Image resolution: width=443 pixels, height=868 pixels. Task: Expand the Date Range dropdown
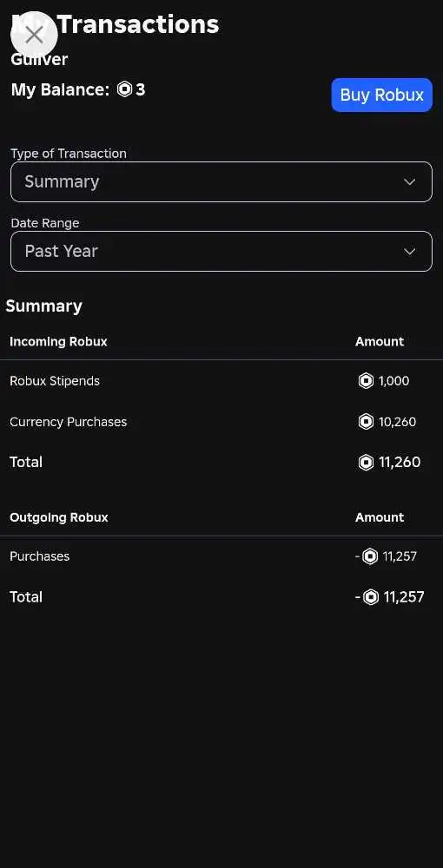coord(221,252)
